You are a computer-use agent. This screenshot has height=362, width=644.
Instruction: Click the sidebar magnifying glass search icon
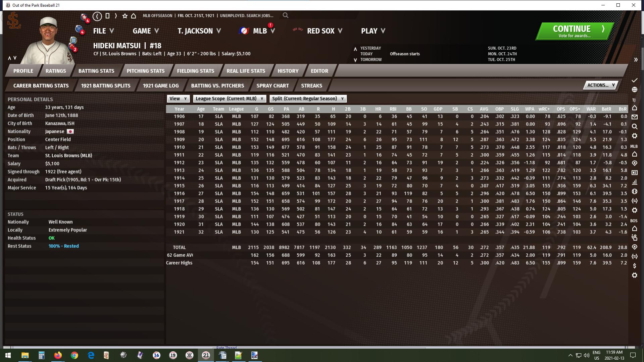tap(634, 126)
